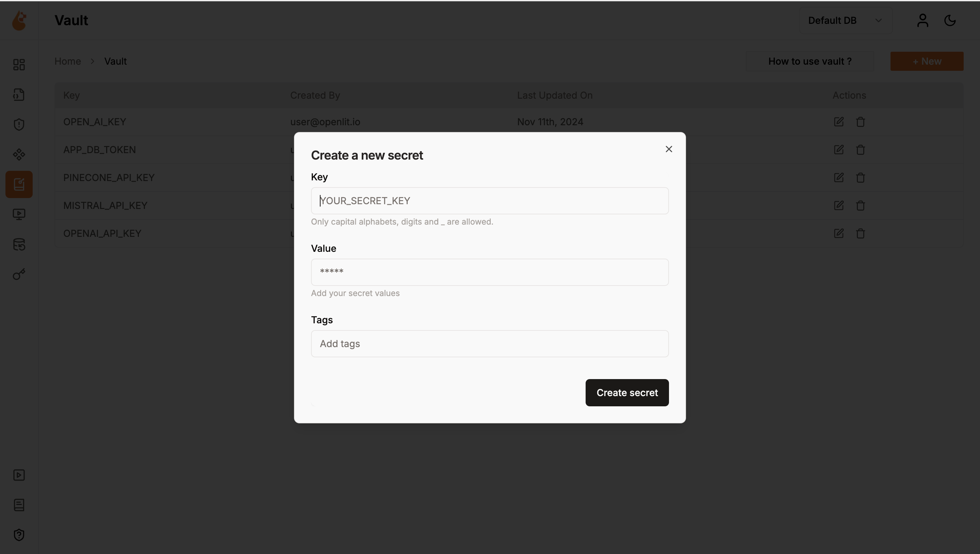Select Vault breadcrumb menu item

click(x=116, y=61)
